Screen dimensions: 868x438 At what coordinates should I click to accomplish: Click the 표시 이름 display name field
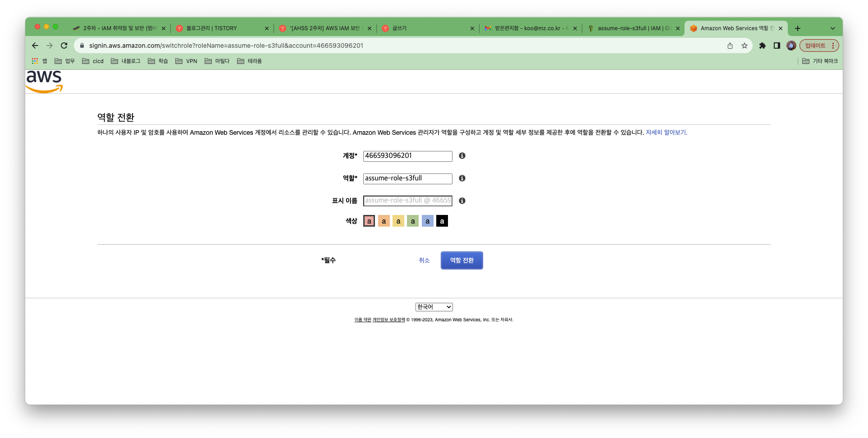click(407, 201)
